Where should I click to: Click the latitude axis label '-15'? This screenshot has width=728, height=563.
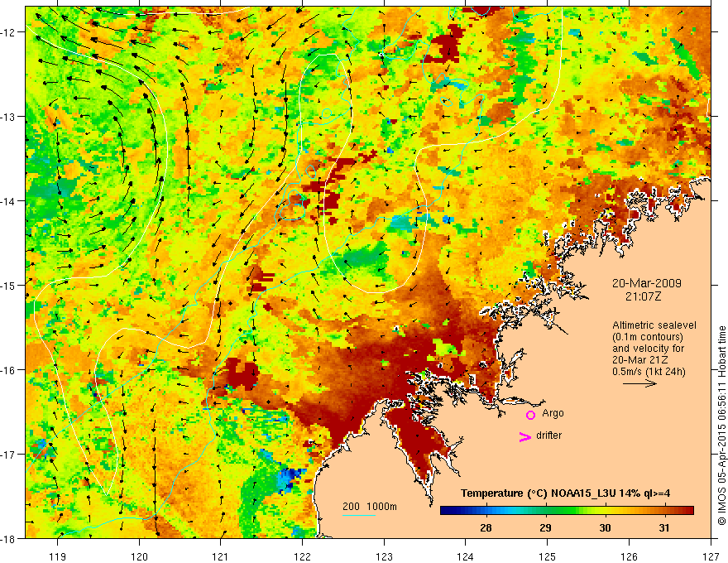9,285
